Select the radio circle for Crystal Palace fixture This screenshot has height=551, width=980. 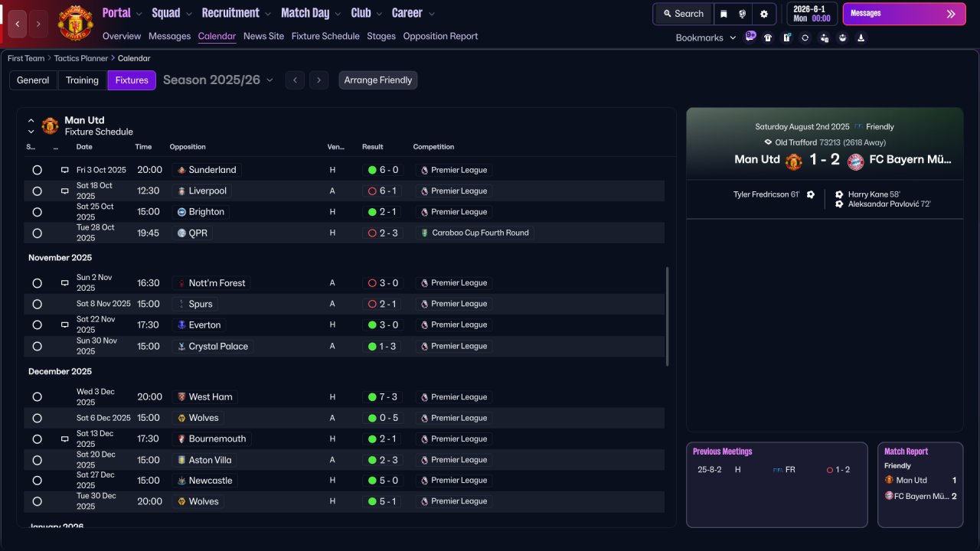(x=37, y=346)
